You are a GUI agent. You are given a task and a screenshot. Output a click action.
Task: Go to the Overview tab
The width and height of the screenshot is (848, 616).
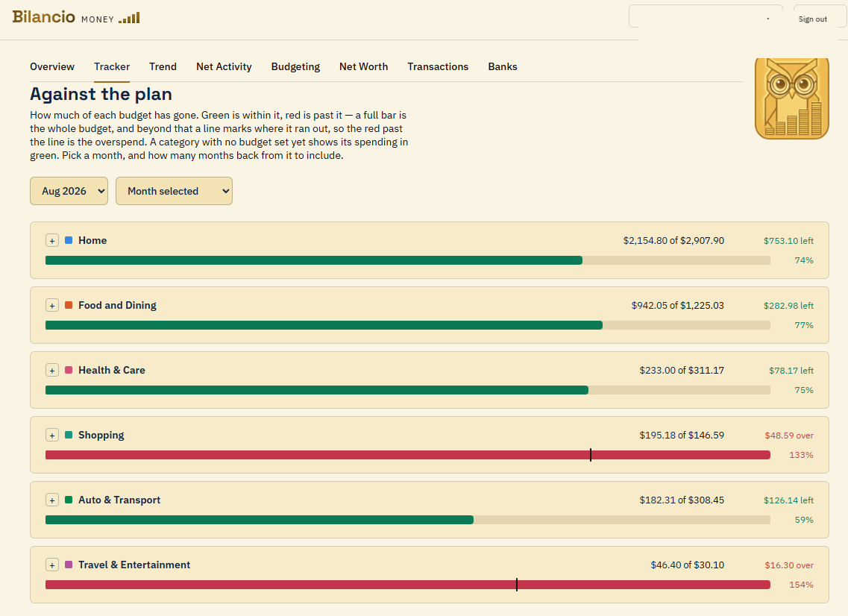point(52,66)
